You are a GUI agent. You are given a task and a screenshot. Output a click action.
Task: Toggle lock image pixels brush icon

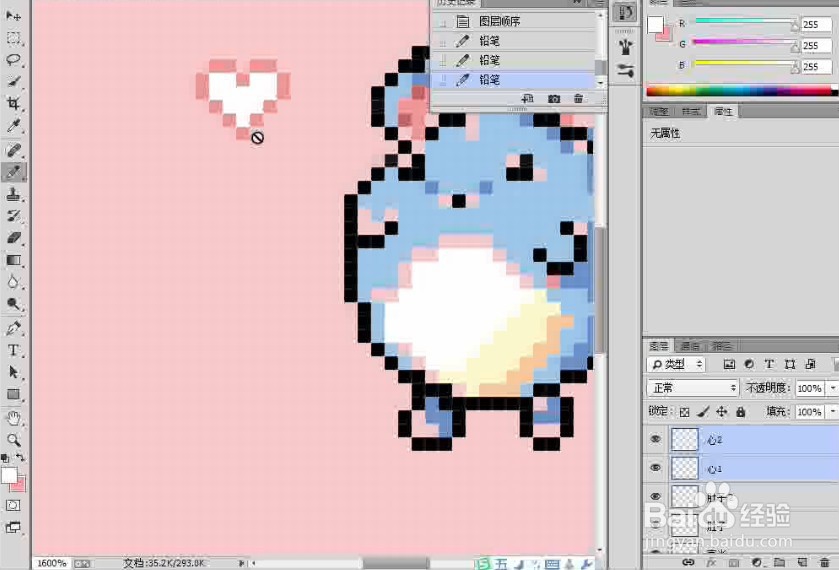704,412
